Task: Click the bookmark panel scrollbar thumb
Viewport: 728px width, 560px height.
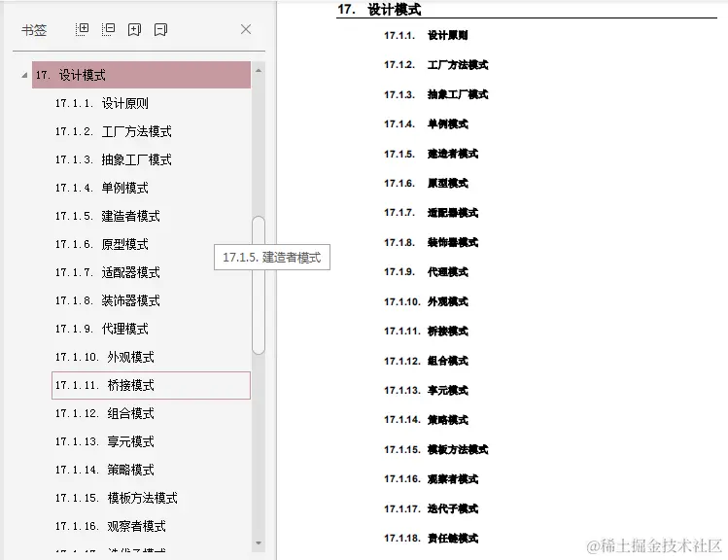Action: [259, 286]
